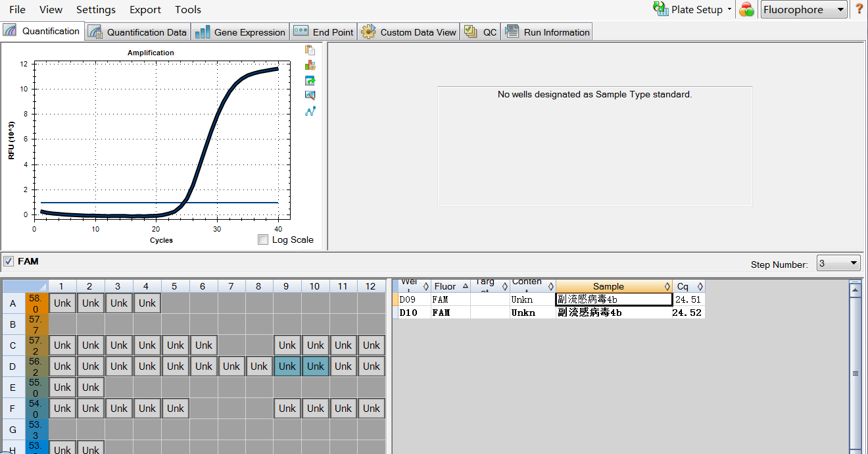This screenshot has width=868, height=454.
Task: Select plate row D header
Action: tap(13, 366)
